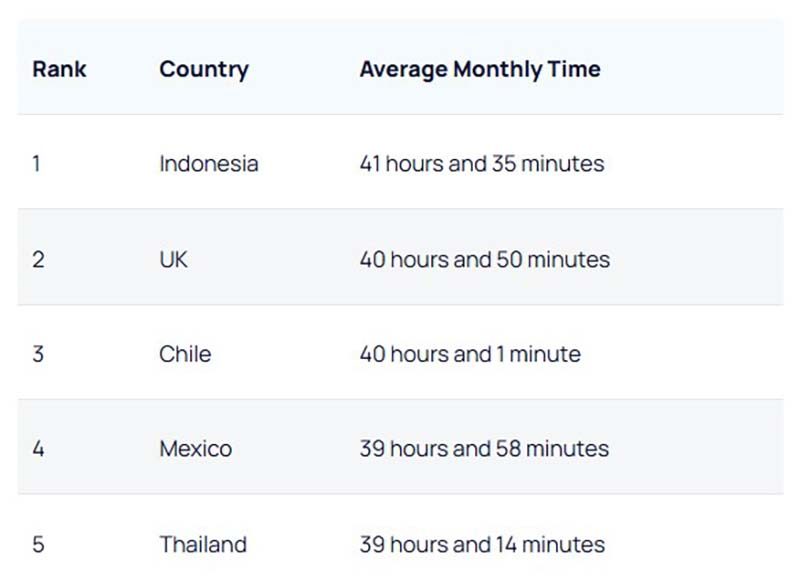The image size is (800, 580).
Task: Click the Average Monthly Time header
Action: pyautogui.click(x=480, y=70)
